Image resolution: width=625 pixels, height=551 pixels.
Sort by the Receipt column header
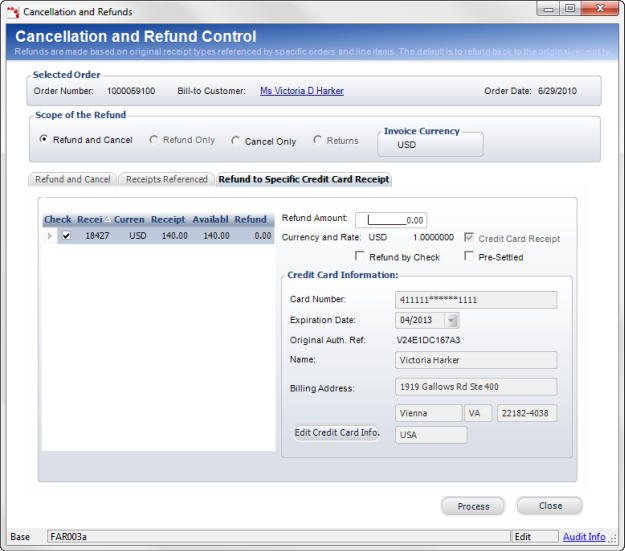point(168,220)
